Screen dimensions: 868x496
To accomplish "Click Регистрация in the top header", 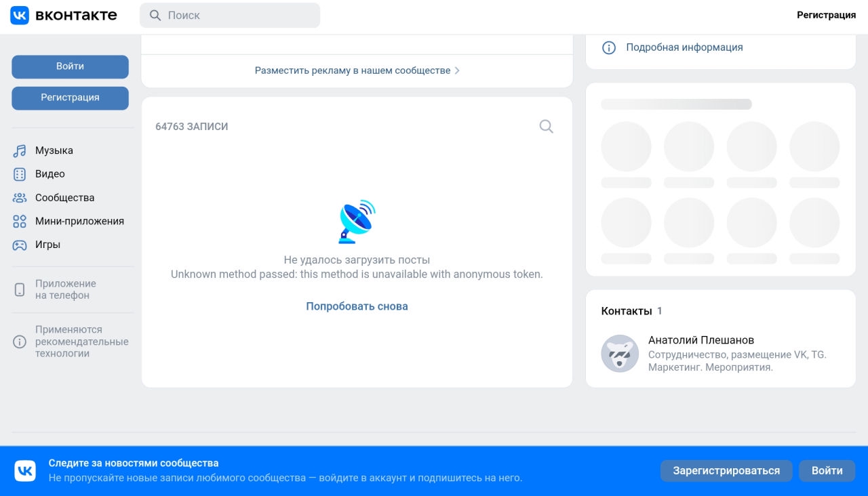I will (x=826, y=15).
